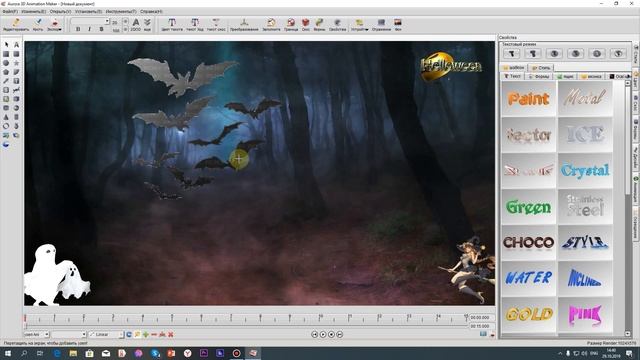This screenshot has height=360, width=640.
Task: Click the rewind button in playback controls
Action: (x=314, y=334)
